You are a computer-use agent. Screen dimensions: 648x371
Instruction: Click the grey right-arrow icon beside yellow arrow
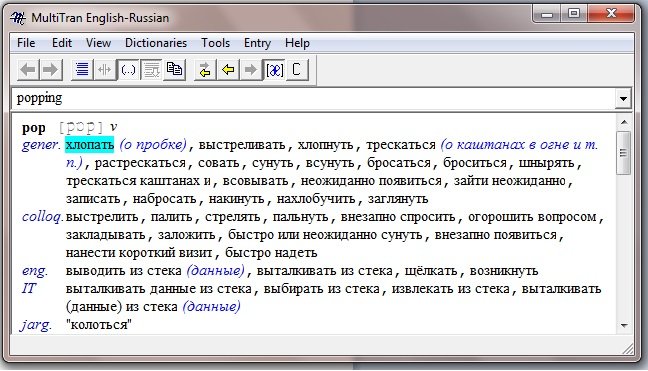pyautogui.click(x=251, y=69)
